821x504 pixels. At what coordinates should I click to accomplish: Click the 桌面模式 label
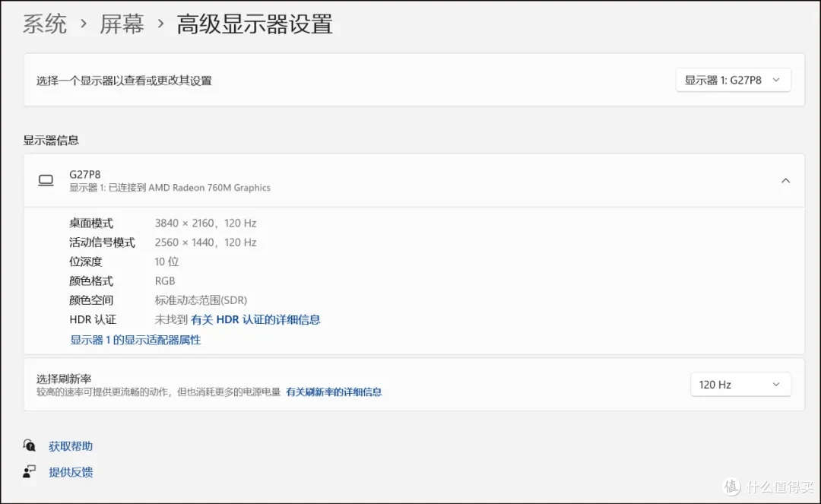click(x=91, y=223)
